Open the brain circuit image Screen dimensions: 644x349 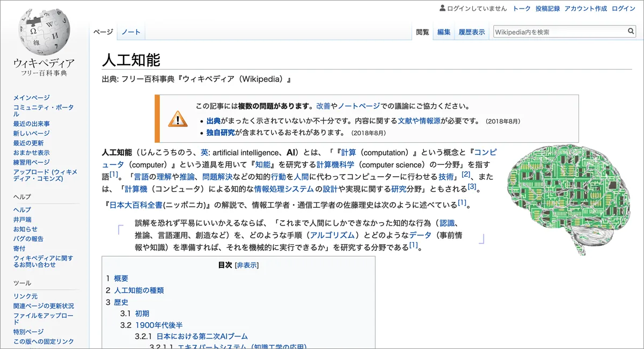click(568, 199)
